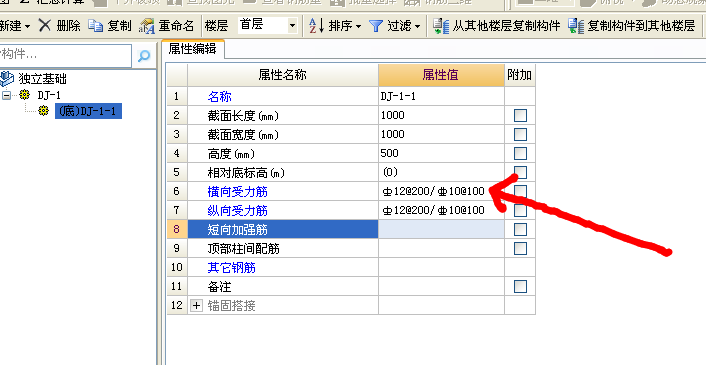Toggle 附加 checkbox for 截面长度
The image size is (706, 365).
click(520, 115)
